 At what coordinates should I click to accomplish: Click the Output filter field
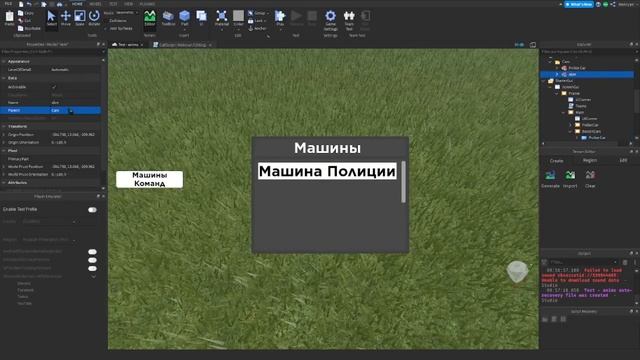583,262
